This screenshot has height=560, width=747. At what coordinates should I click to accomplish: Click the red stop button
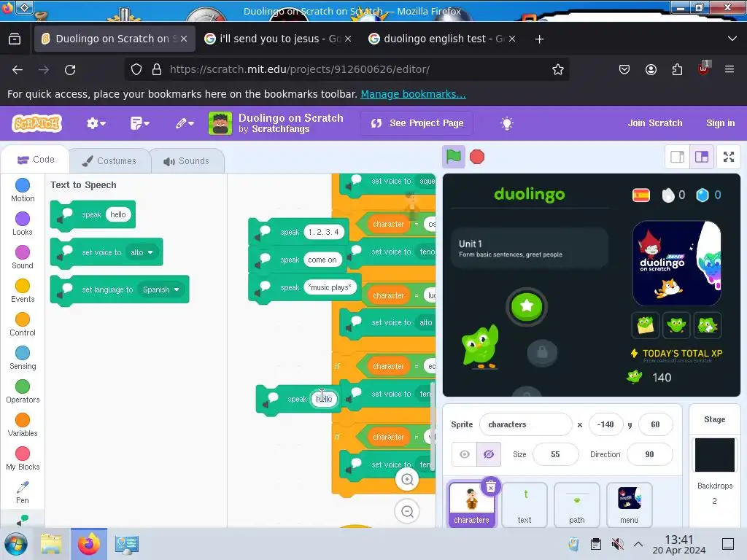(477, 157)
